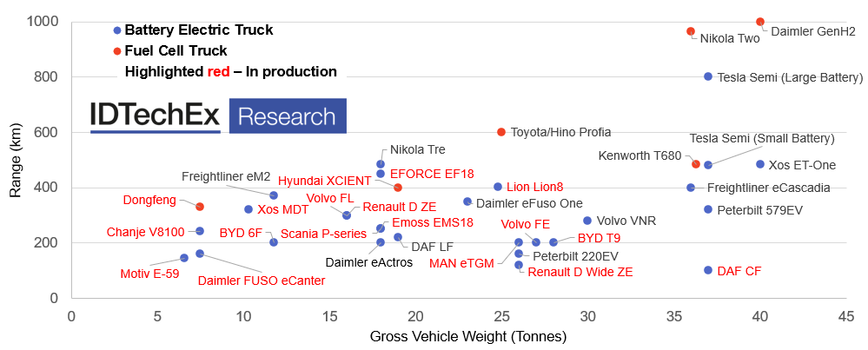Select the Xos ET-One data point

760,164
